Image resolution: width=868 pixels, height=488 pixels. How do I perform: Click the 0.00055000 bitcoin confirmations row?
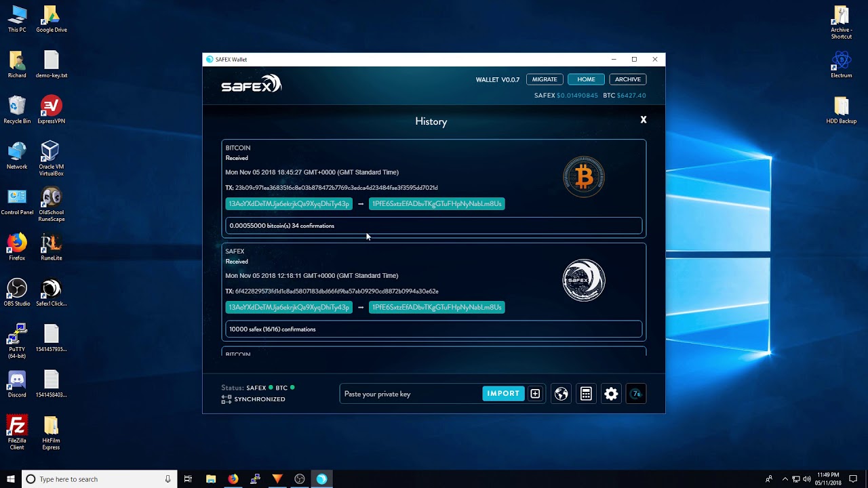pos(434,226)
